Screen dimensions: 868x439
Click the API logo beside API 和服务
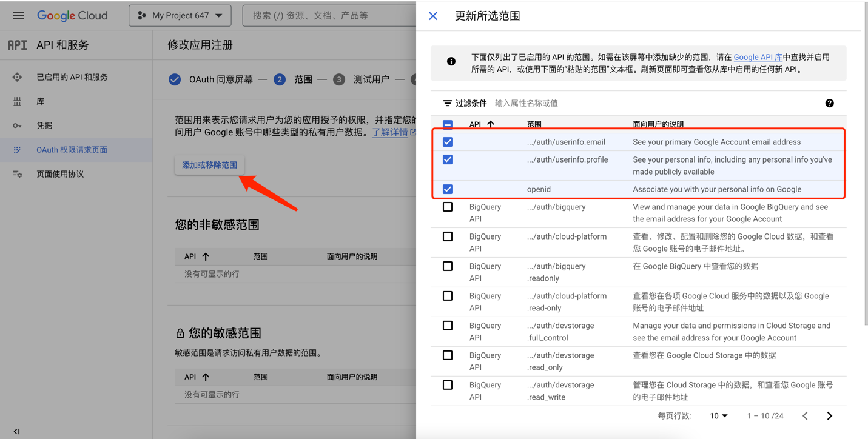click(17, 45)
